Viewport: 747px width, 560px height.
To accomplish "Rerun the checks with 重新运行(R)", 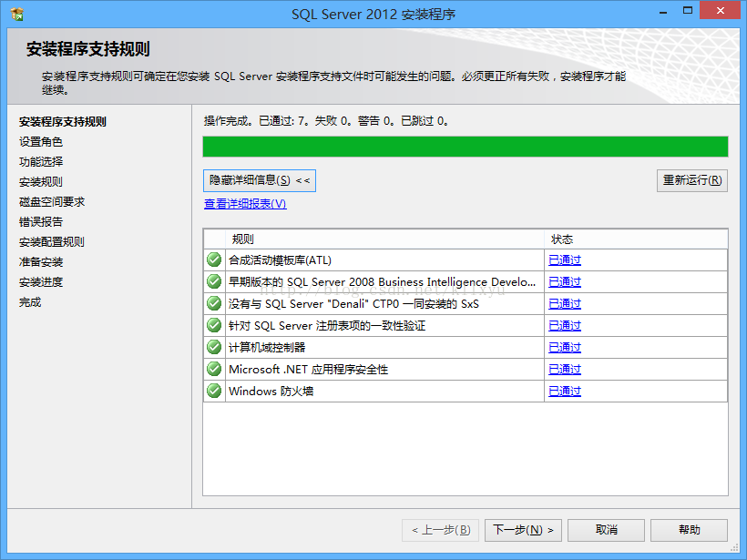I will (692, 180).
